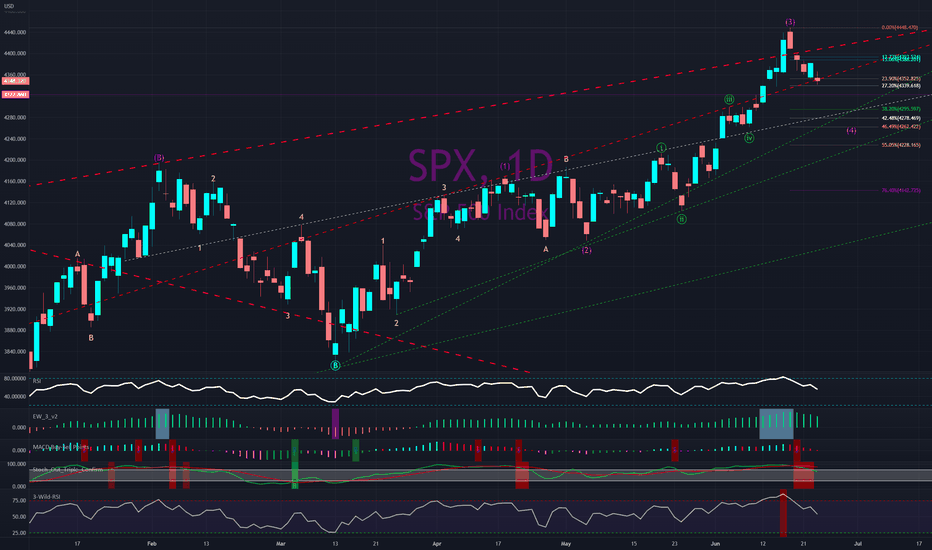Click the Stoch_OGT_Triple_Confirm indicator label
Viewport: 932px width, 550px height.
click(x=68, y=470)
